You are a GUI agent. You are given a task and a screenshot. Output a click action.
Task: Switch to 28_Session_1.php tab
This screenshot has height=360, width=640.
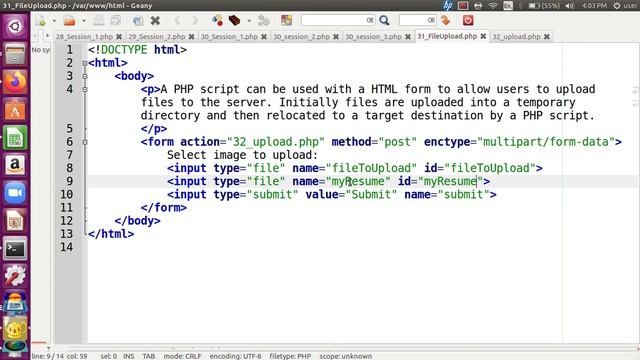[84, 36]
